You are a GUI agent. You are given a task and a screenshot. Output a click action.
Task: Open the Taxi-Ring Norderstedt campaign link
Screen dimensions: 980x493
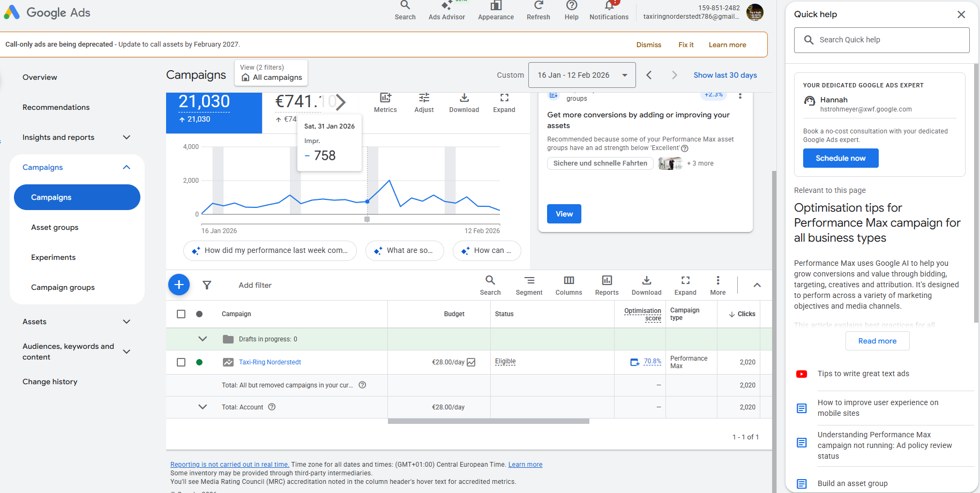tap(270, 362)
